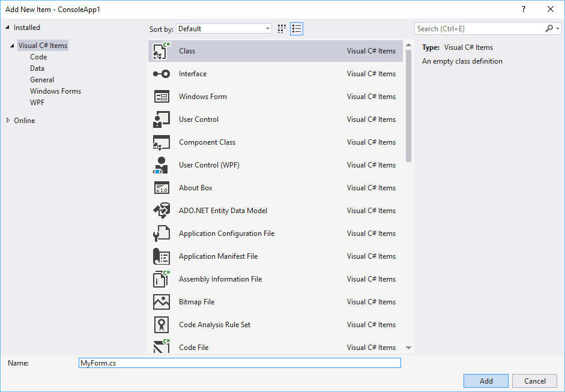565x392 pixels.
Task: Click the ADO.NET Entity Data Model icon
Action: (162, 211)
